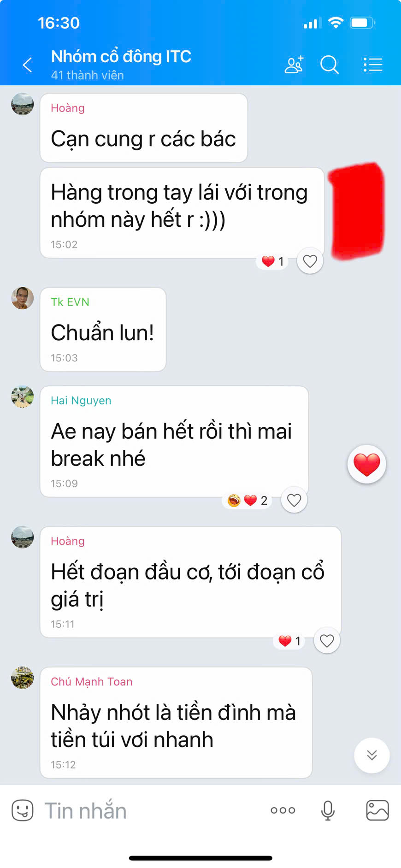View reactions on 'Ae nay bán hết' message
This screenshot has width=401, height=868.
tap(248, 500)
